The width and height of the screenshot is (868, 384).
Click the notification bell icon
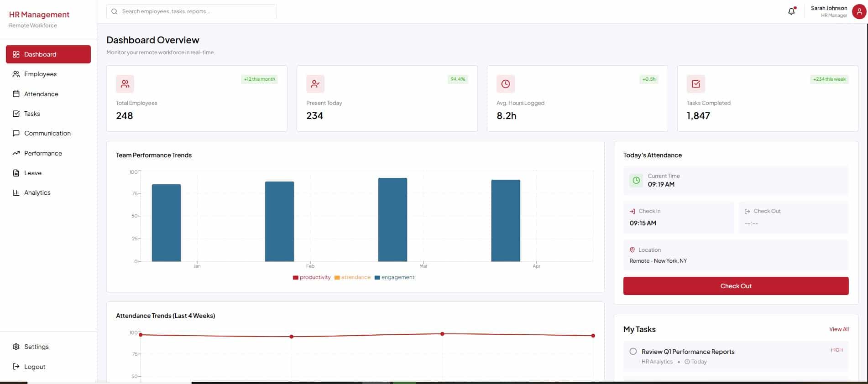pyautogui.click(x=791, y=11)
